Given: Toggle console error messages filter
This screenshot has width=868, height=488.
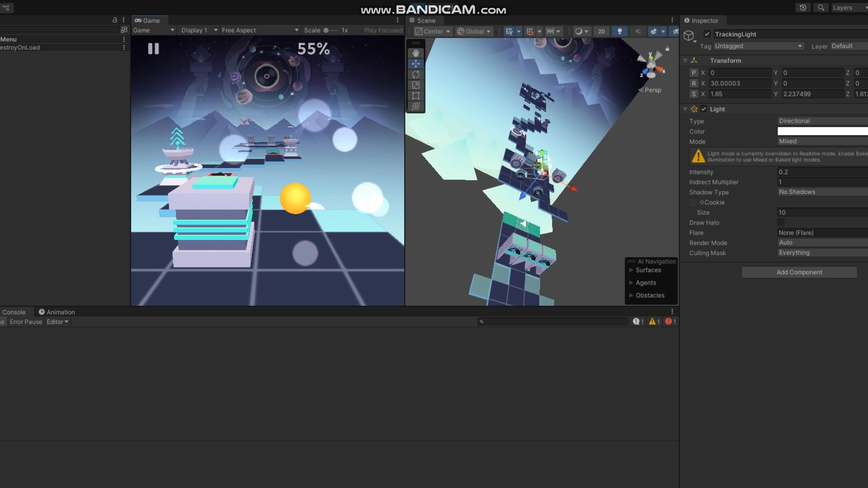Looking at the screenshot, I should (670, 322).
